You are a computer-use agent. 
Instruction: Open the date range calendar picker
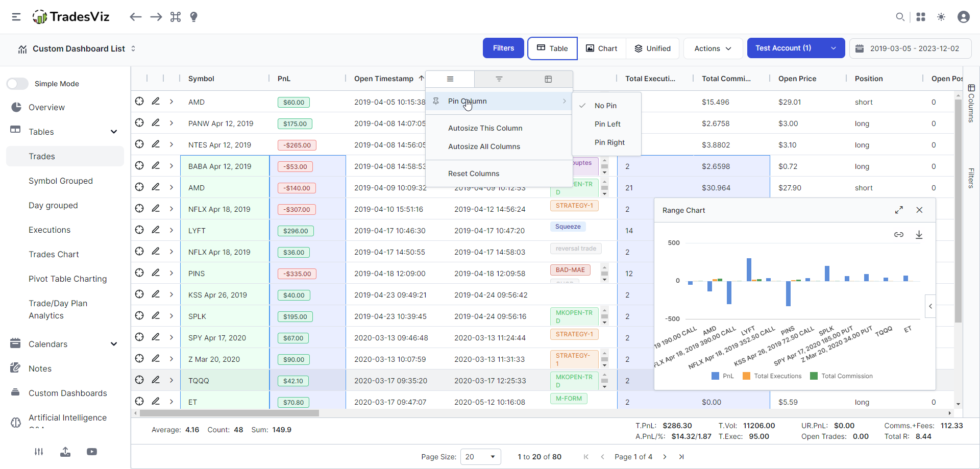click(x=911, y=48)
